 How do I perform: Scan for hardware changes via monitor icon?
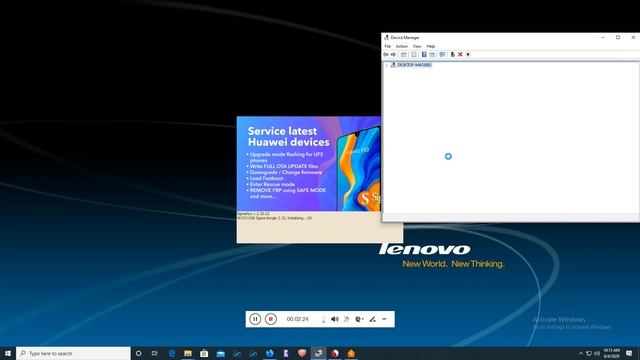point(442,54)
